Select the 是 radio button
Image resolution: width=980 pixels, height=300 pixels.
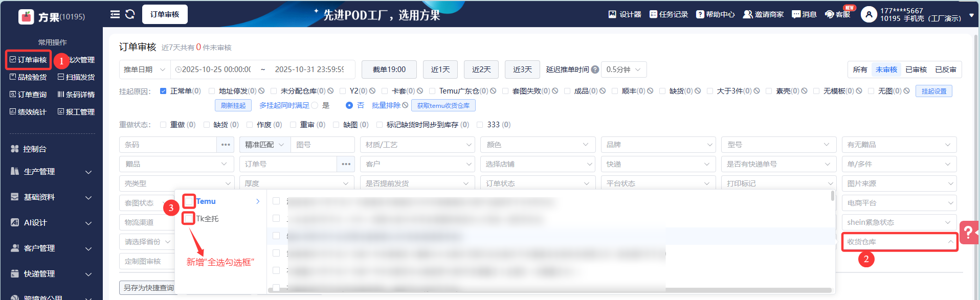(315, 105)
